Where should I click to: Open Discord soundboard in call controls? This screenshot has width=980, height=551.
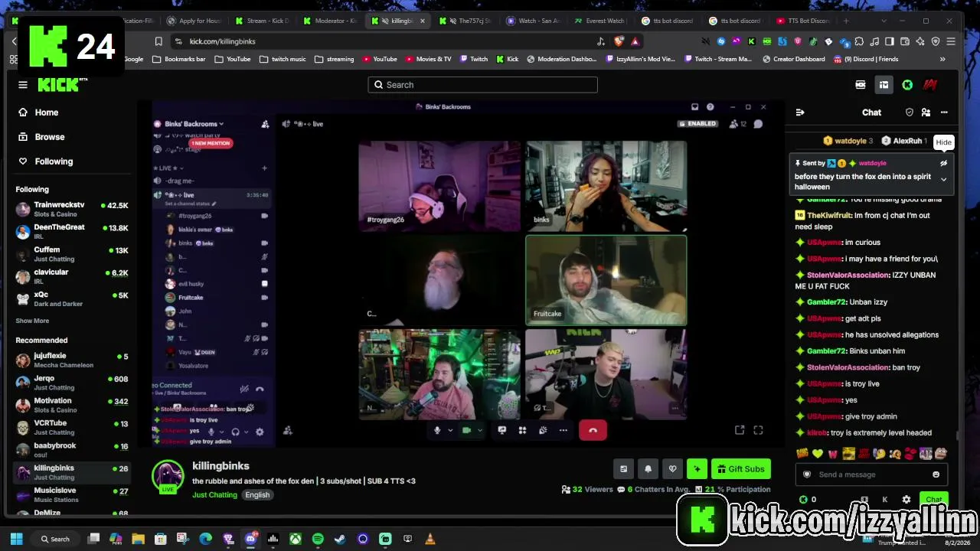tap(543, 430)
